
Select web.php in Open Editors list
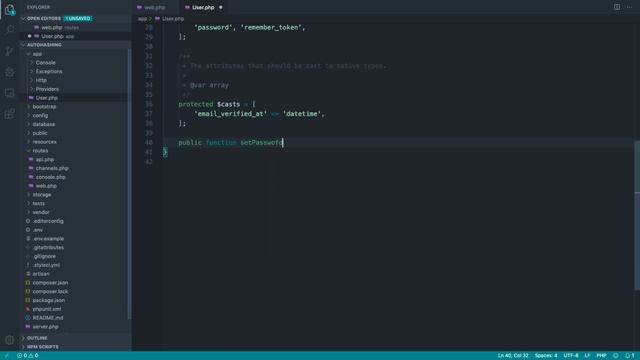coord(76,27)
